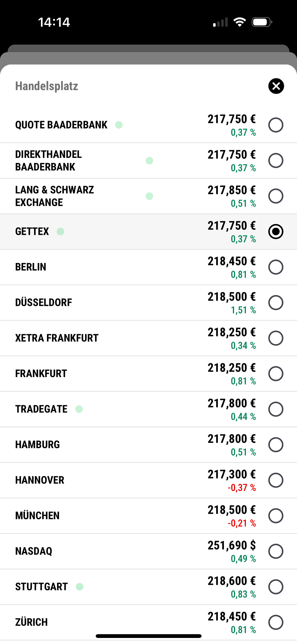This screenshot has height=644, width=297.
Task: Tap the Frankfurt price 218,250 €
Action: point(232,368)
